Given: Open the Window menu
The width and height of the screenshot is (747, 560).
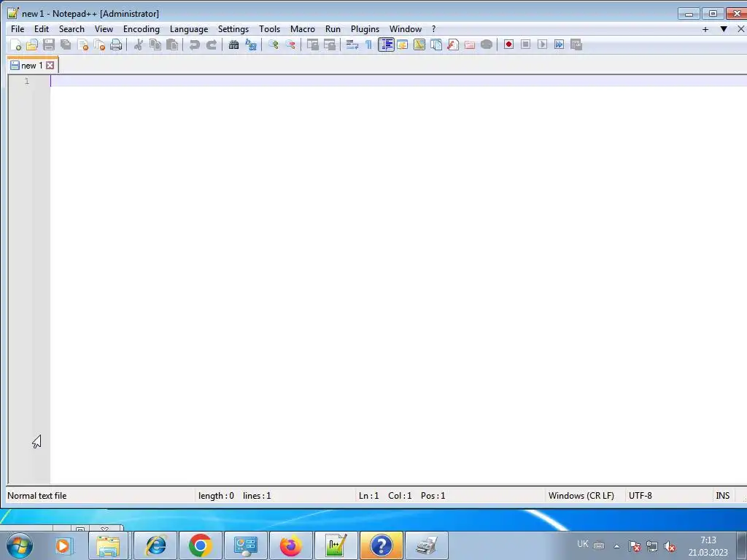Looking at the screenshot, I should (x=406, y=29).
